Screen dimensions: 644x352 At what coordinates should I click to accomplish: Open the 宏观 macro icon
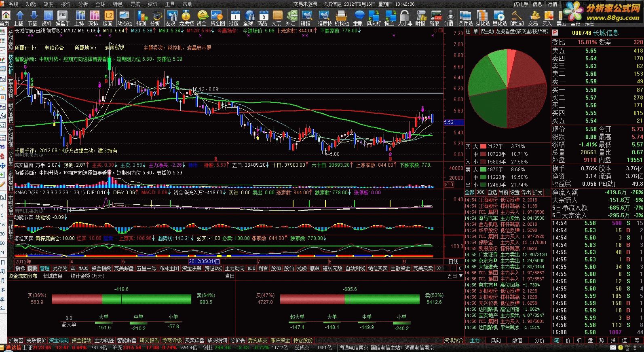click(171, 18)
